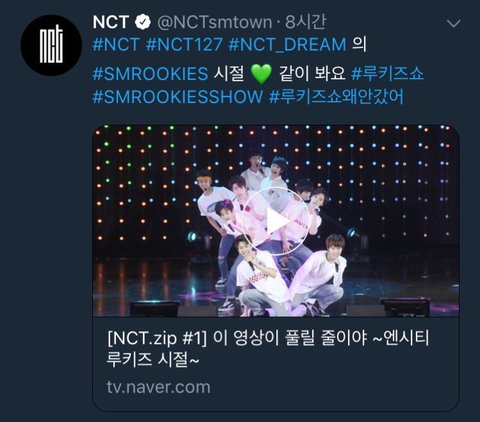Open the #루키즈쇼왜안갔어 hashtag
Image resolution: width=480 pixels, height=422 pixels.
tap(336, 97)
